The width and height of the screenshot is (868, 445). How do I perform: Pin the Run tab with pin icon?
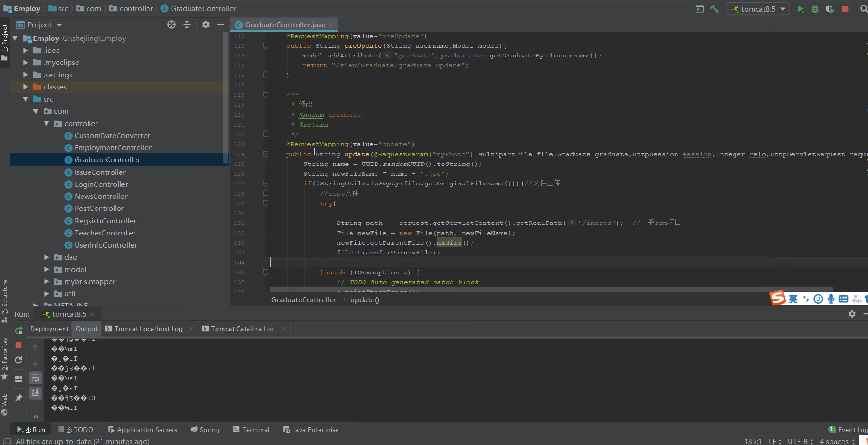click(19, 398)
